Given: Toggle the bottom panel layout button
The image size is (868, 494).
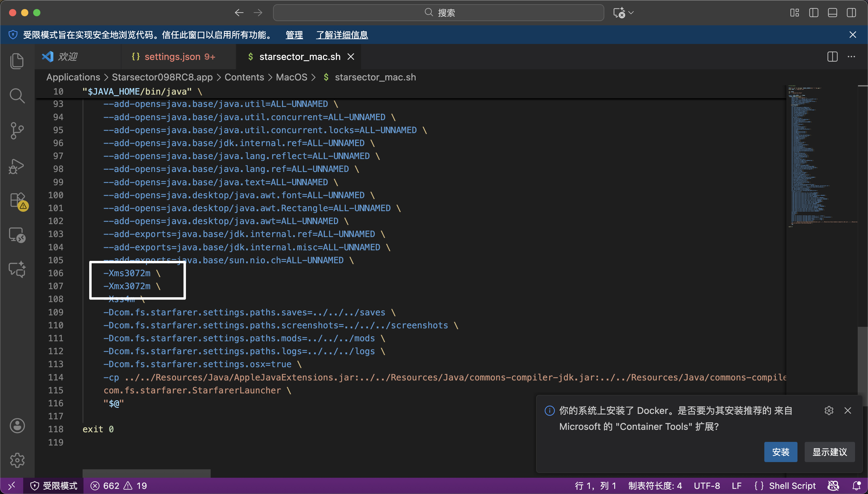Looking at the screenshot, I should (x=832, y=13).
